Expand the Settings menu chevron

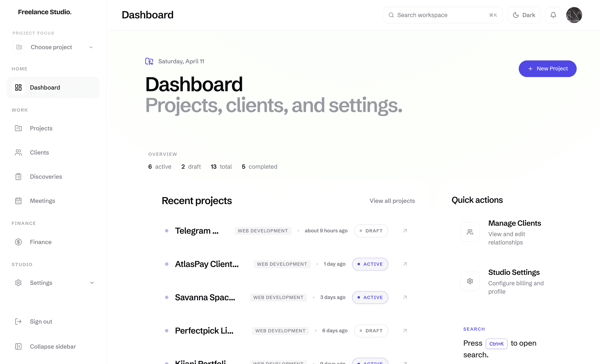[x=92, y=283]
